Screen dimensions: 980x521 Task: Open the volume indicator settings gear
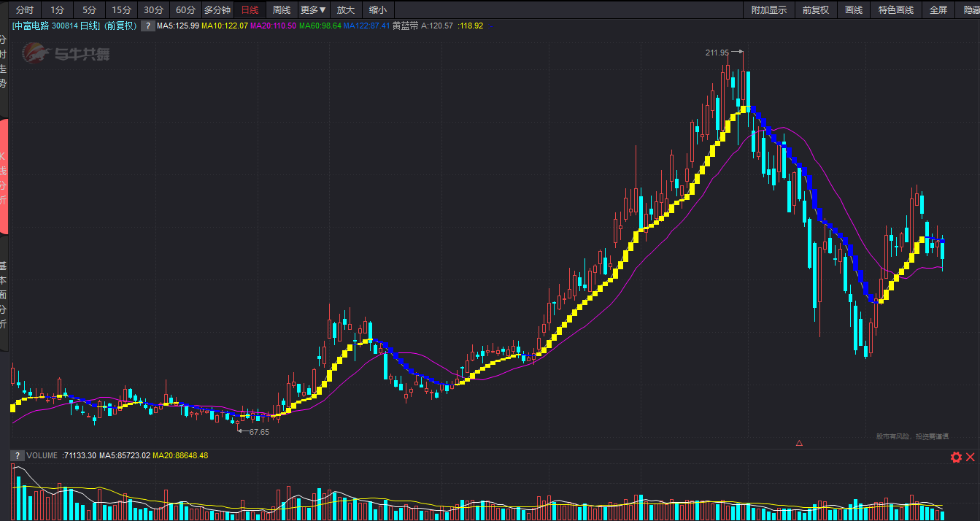click(x=956, y=457)
